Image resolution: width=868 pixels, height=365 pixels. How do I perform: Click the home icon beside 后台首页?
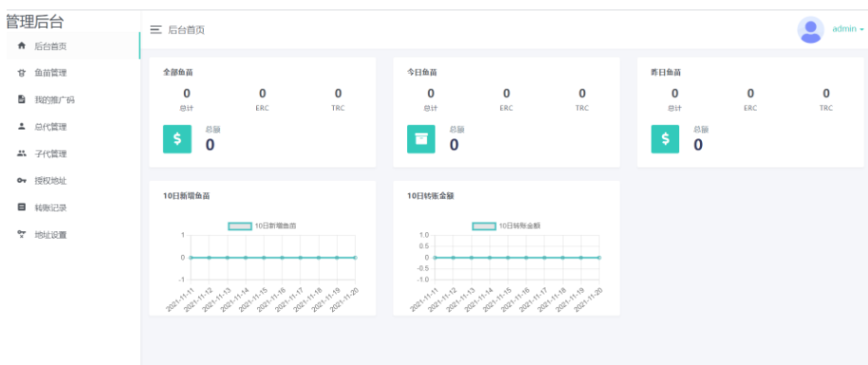(22, 46)
